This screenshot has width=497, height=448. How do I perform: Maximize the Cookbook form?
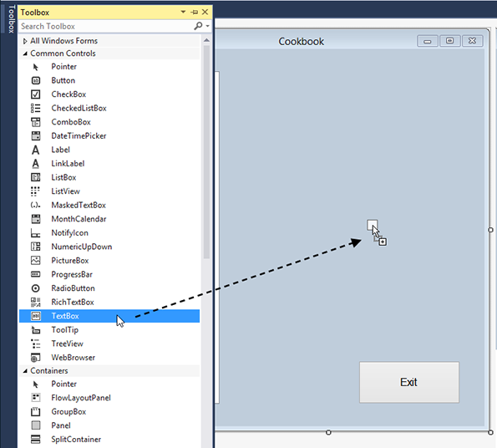click(449, 41)
